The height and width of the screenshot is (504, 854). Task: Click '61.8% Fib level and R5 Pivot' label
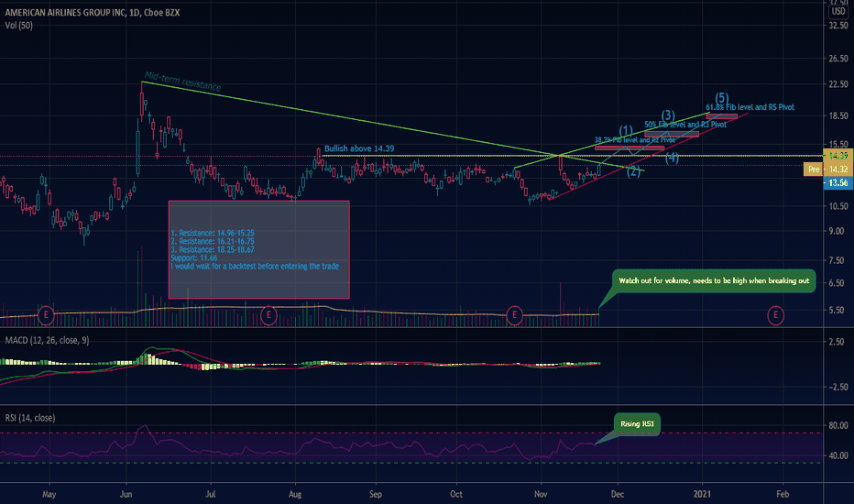point(750,107)
